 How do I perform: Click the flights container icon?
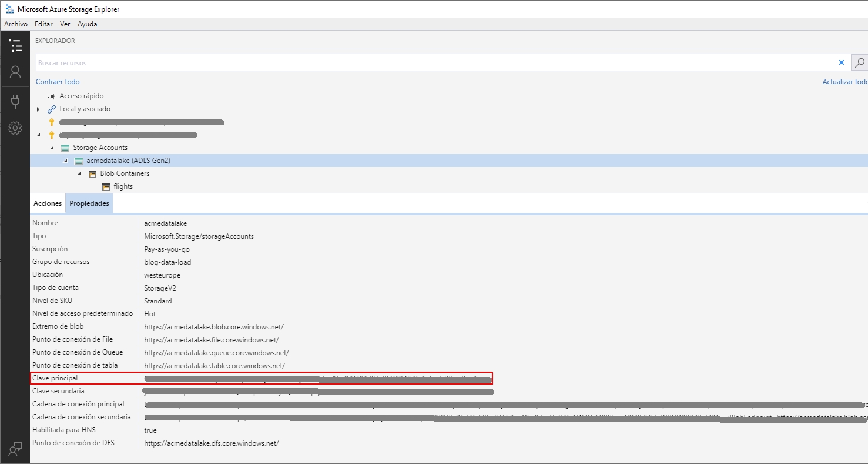point(106,186)
